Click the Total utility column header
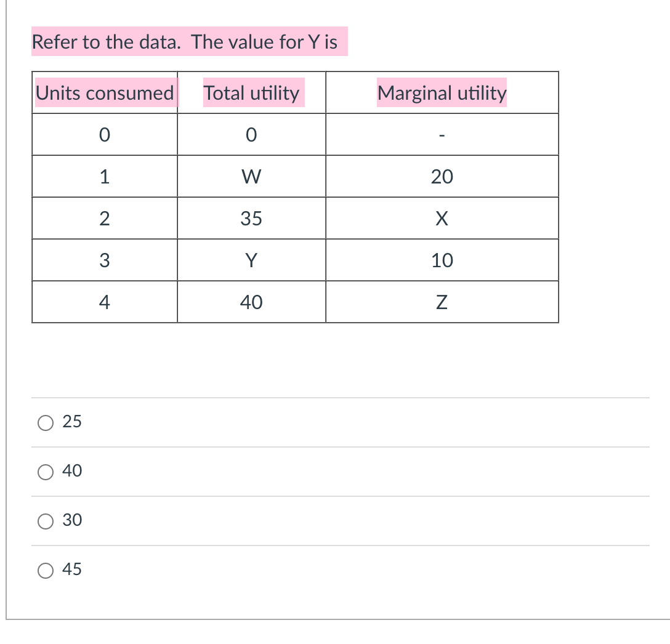The width and height of the screenshot is (670, 644). (x=251, y=92)
